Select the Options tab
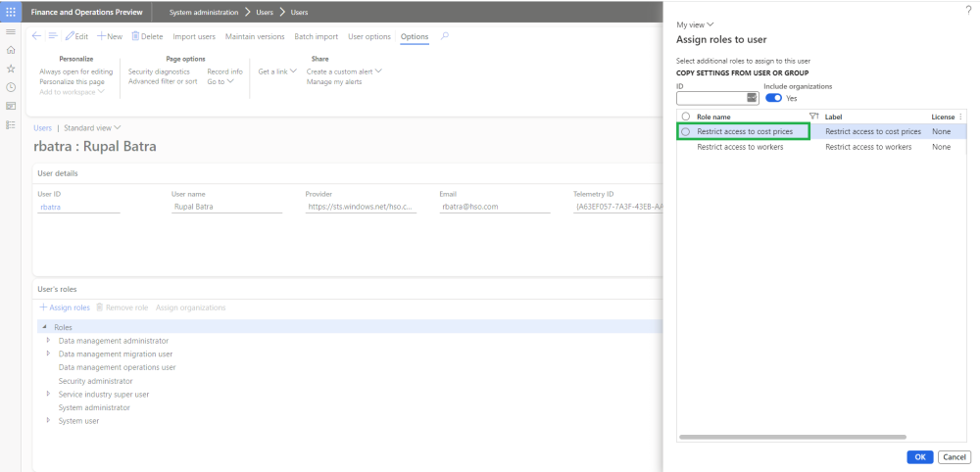980x472 pixels. click(415, 36)
